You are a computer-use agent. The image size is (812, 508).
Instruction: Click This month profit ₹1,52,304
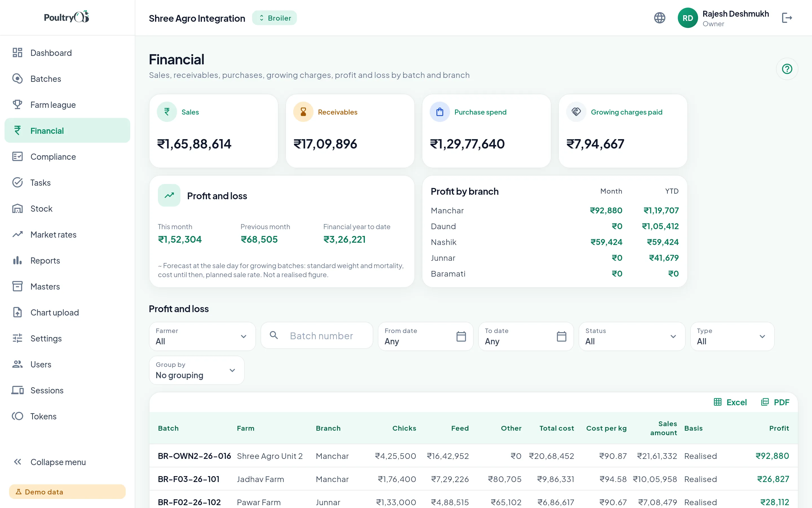coord(180,239)
